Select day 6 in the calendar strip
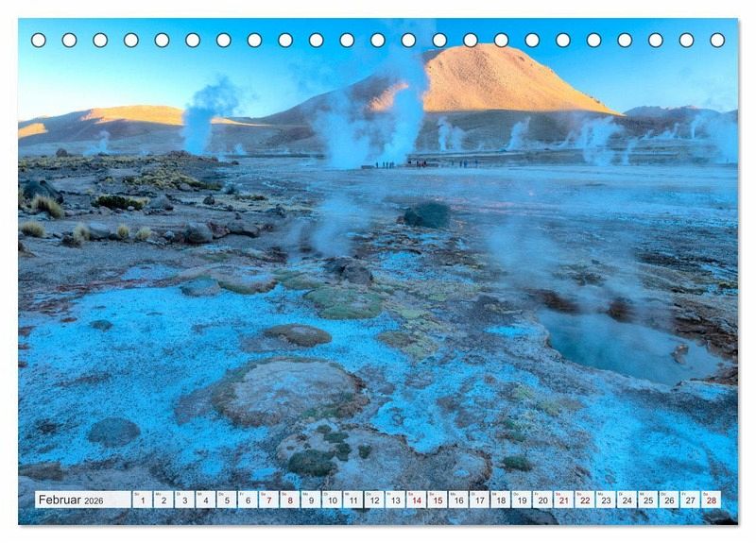Screen dimensions: 756x543 click(248, 500)
